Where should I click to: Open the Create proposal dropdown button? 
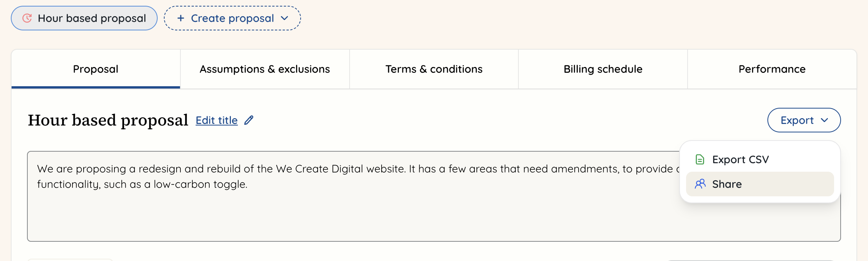coord(232,18)
